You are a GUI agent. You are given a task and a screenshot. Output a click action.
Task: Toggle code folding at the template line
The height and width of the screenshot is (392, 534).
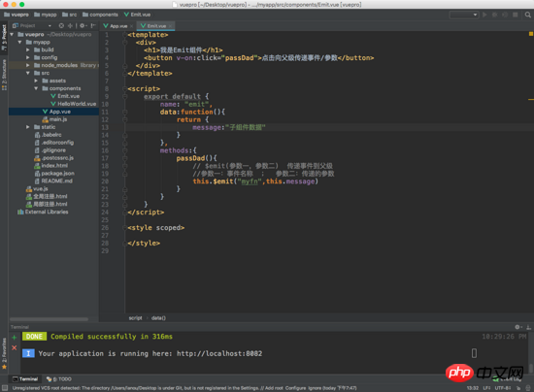pyautogui.click(x=125, y=35)
